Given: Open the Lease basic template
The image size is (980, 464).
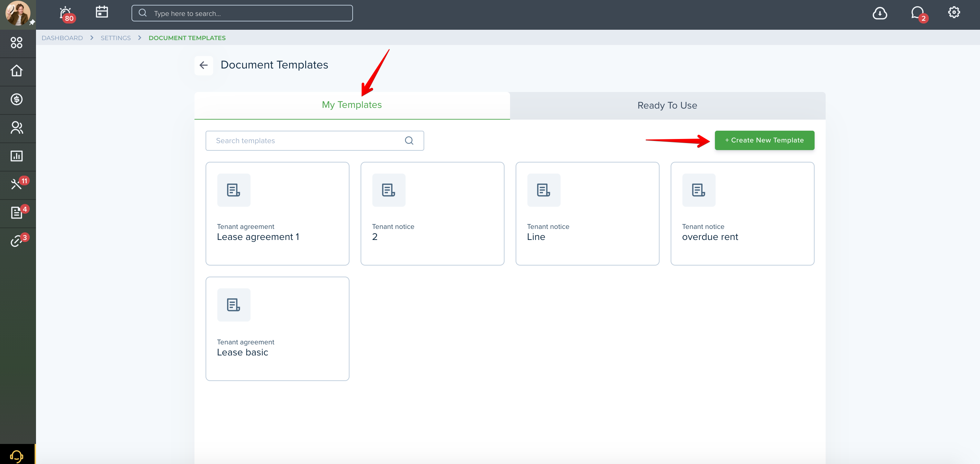Looking at the screenshot, I should pyautogui.click(x=277, y=329).
